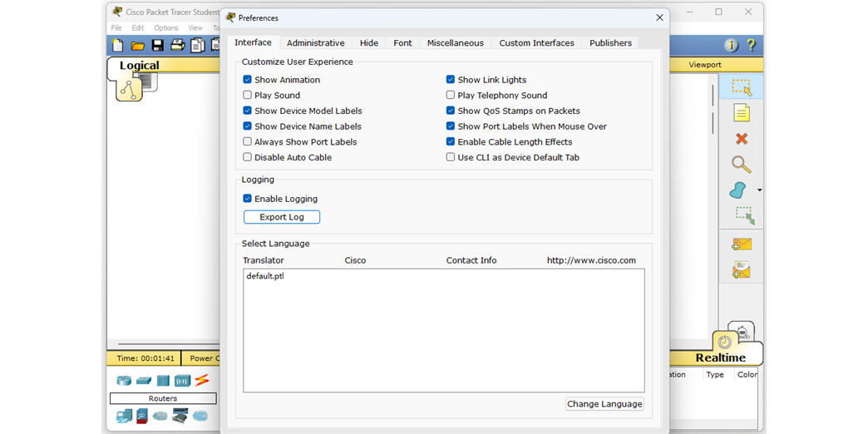This screenshot has height=434, width=868.
Task: Select the End Devices category icon
Action: pos(124,416)
